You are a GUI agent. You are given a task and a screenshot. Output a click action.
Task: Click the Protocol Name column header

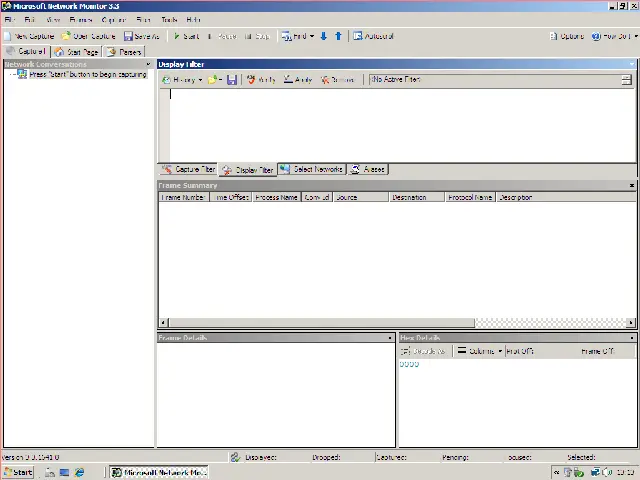click(x=470, y=197)
